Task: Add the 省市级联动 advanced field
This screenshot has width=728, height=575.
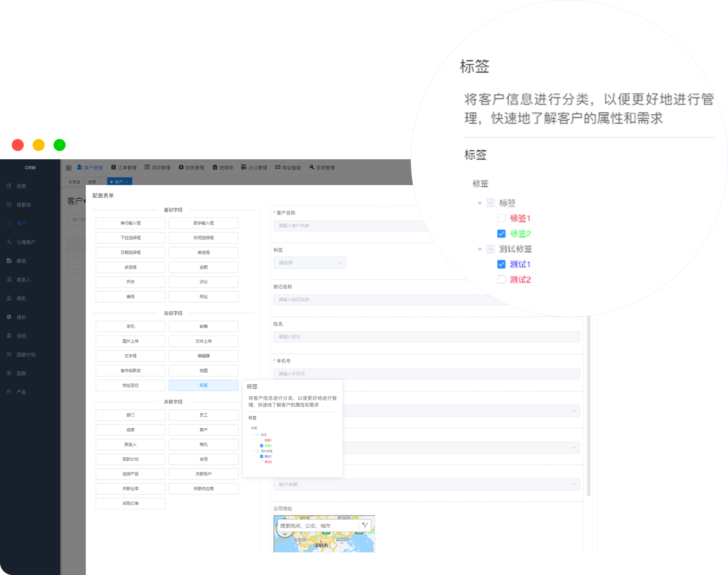Action: pyautogui.click(x=130, y=370)
